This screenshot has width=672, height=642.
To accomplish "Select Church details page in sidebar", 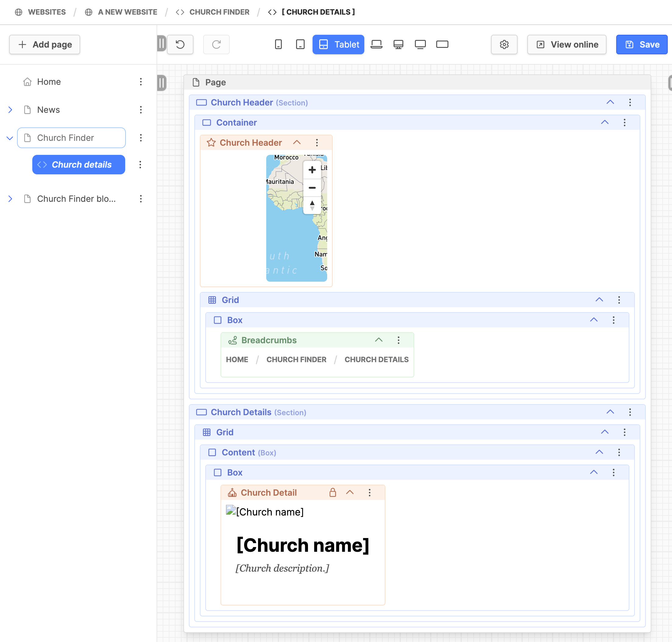I will coord(78,165).
